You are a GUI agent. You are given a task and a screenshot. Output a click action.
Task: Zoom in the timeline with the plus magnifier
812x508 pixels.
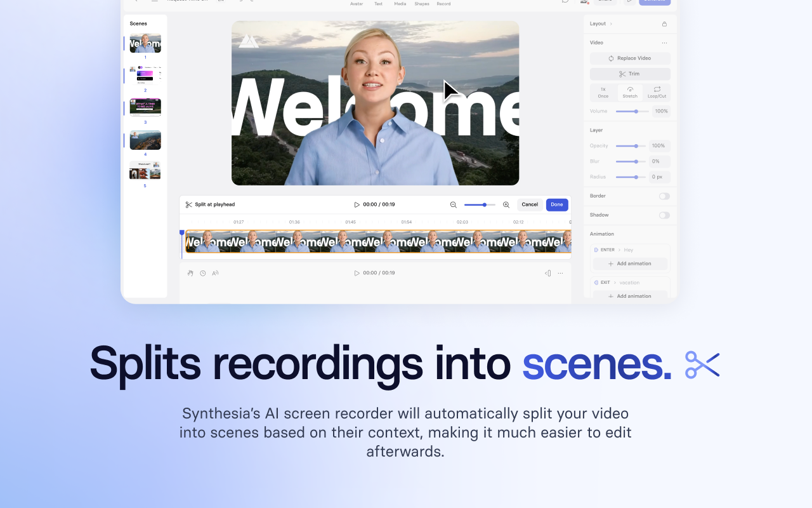pyautogui.click(x=506, y=204)
